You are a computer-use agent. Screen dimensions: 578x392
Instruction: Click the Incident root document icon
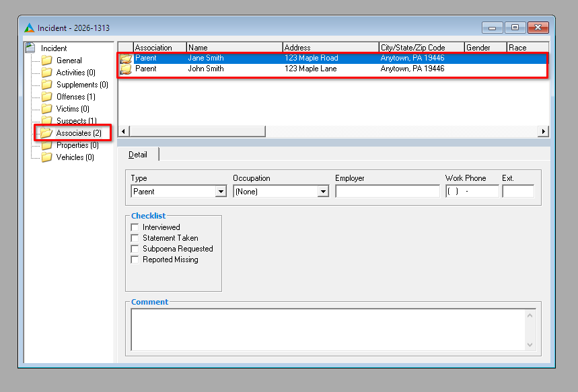tap(30, 48)
